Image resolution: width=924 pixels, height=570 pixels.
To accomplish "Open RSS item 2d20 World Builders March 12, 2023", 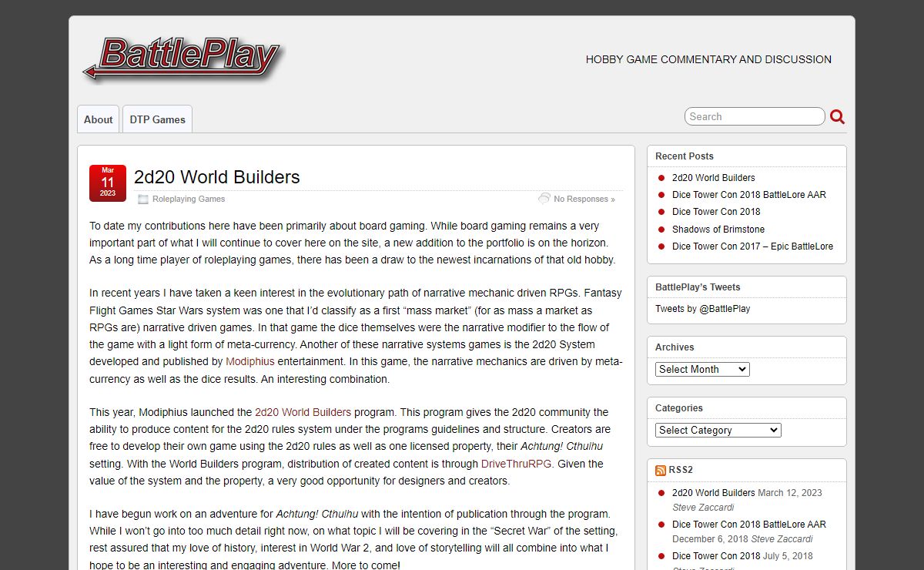I will coord(714,492).
